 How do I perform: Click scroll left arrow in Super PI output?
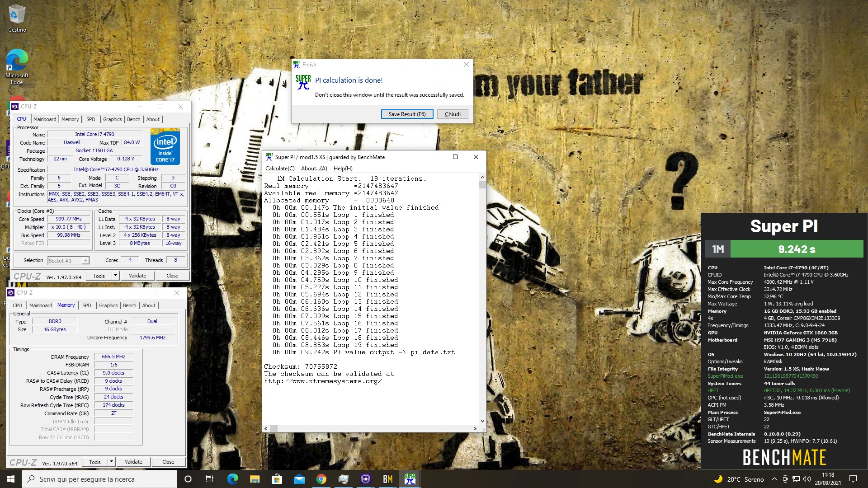click(x=266, y=428)
